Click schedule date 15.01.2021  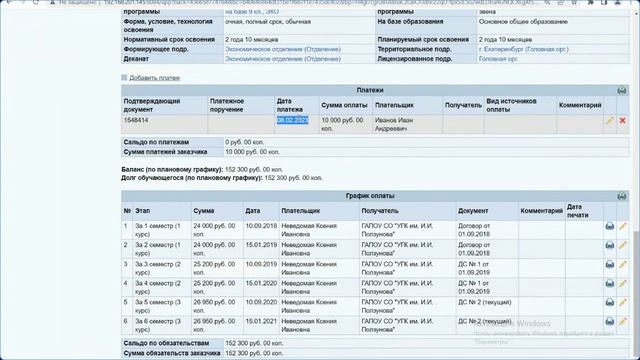261,321
